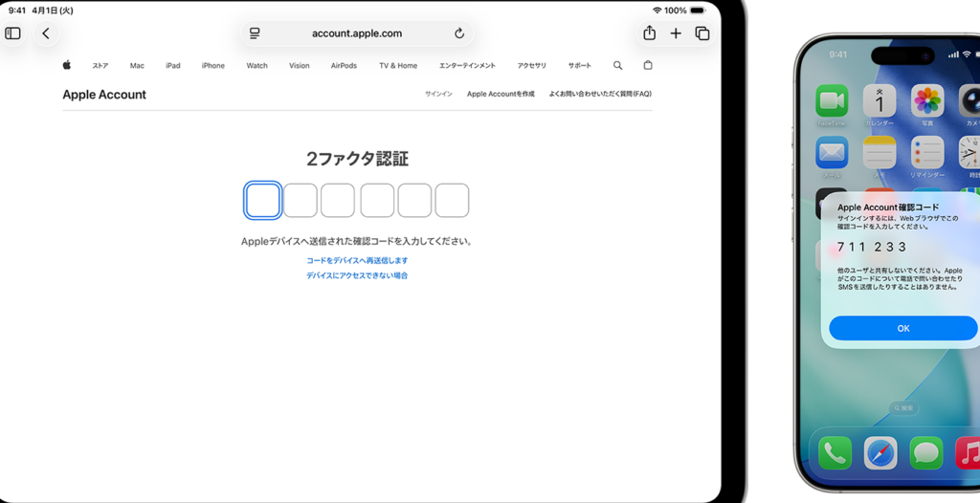Screen dimensions: 980x503
Task: Click the account.apple.com address field
Action: pyautogui.click(x=357, y=33)
